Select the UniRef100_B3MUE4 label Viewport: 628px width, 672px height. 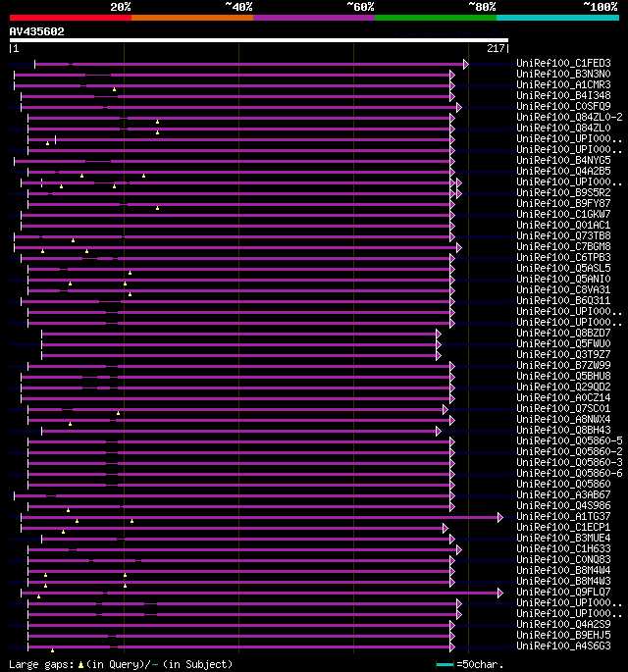(x=563, y=538)
